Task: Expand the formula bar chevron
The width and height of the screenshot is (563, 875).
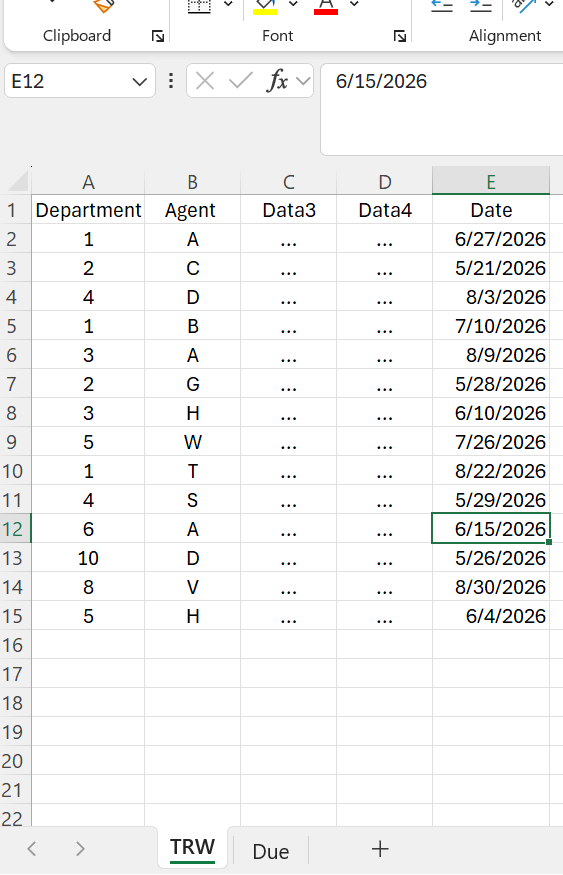Action: click(x=303, y=81)
